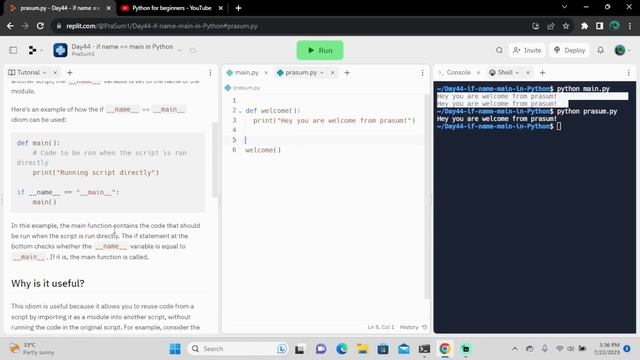Viewport: 640px width, 360px height.
Task: Open Chrome extensions puzzle icon
Action: pos(584,26)
